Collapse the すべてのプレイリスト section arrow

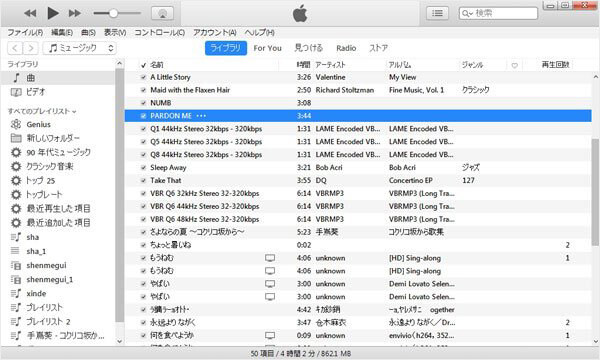point(74,112)
